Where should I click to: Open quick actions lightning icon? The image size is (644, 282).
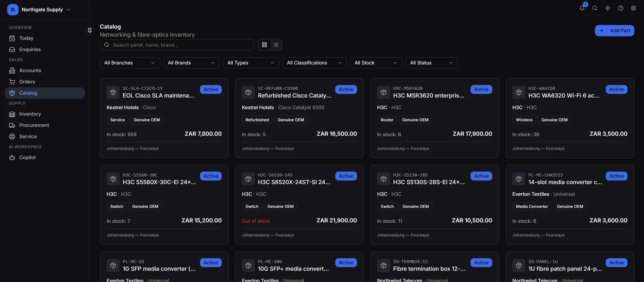point(608,8)
